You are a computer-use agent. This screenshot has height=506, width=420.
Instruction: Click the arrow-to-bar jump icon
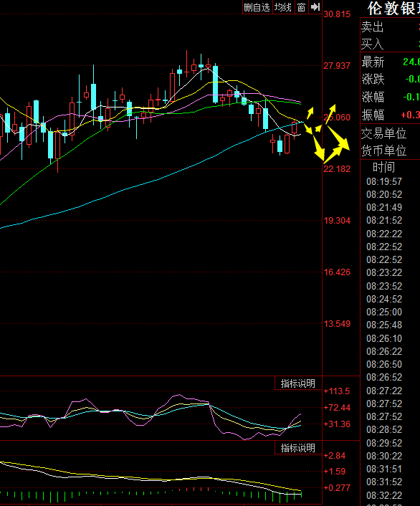tap(315, 7)
